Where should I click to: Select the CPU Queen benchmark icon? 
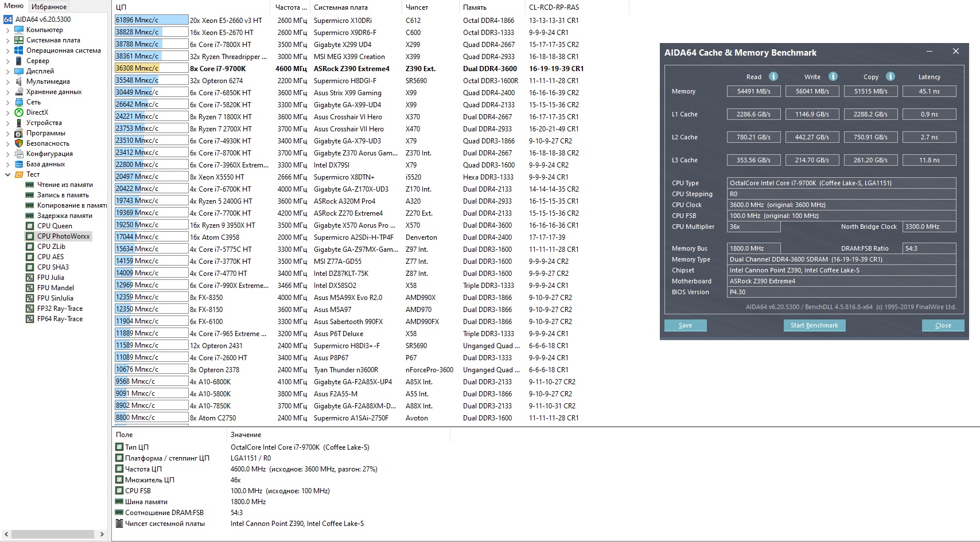(x=30, y=226)
